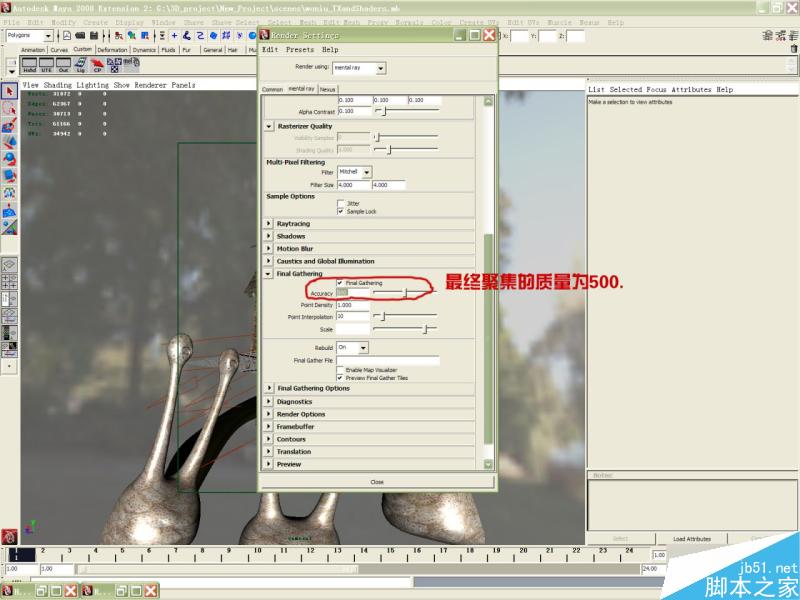Click the CP shelf icon
The image size is (800, 600).
point(97,65)
